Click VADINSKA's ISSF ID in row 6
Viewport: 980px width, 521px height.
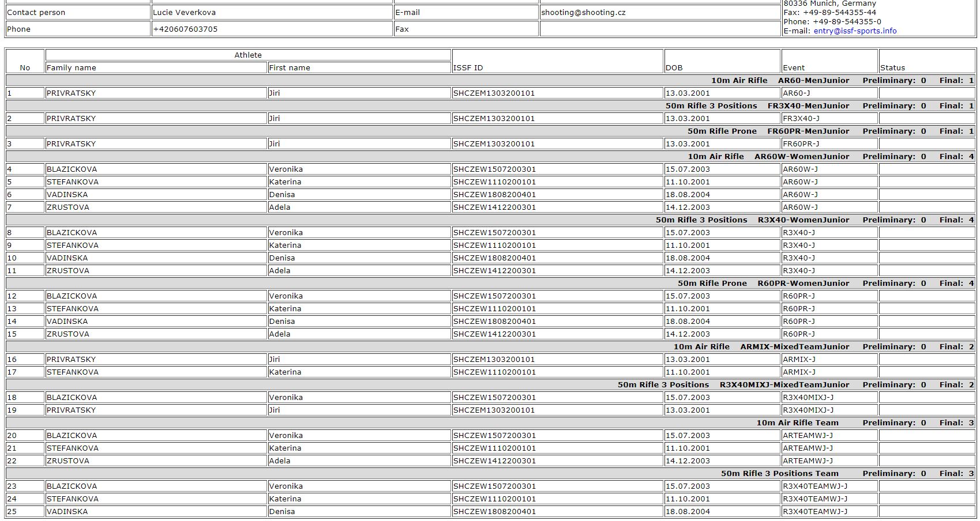[494, 195]
